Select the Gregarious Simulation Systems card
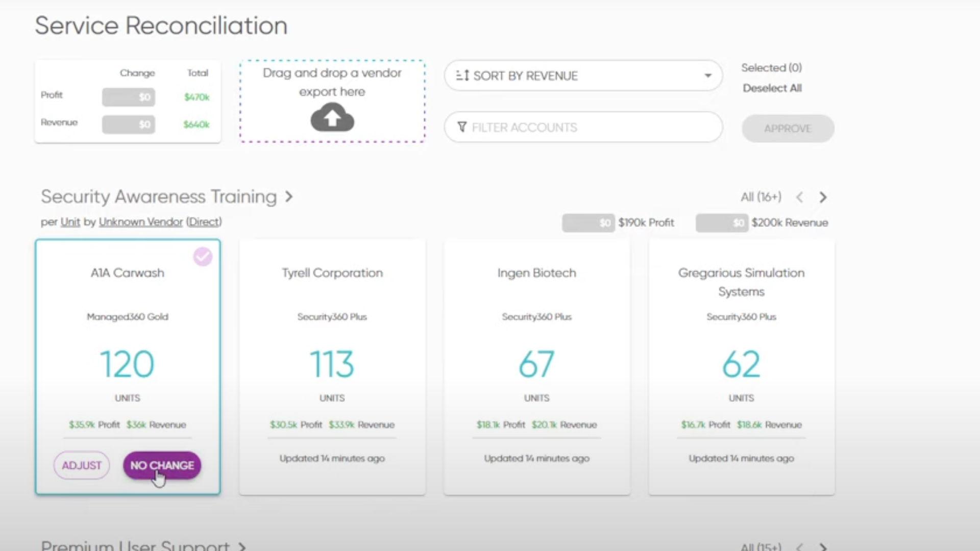980x551 pixels. coord(742,367)
